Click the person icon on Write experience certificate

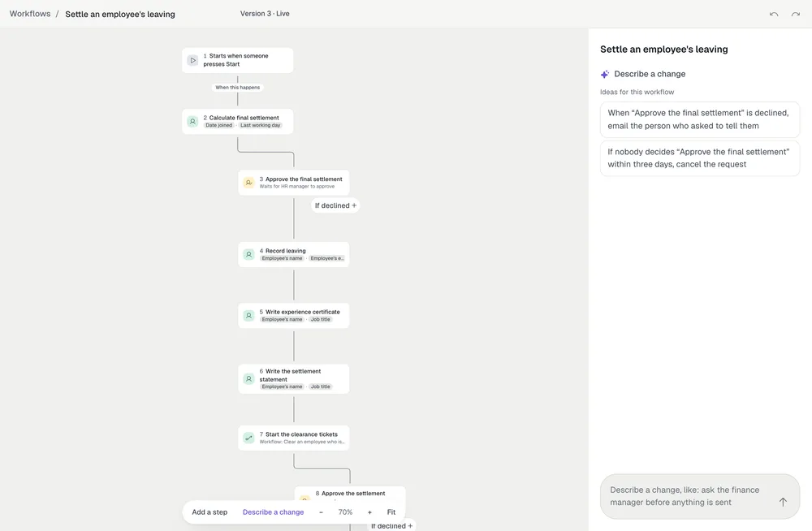tap(249, 316)
